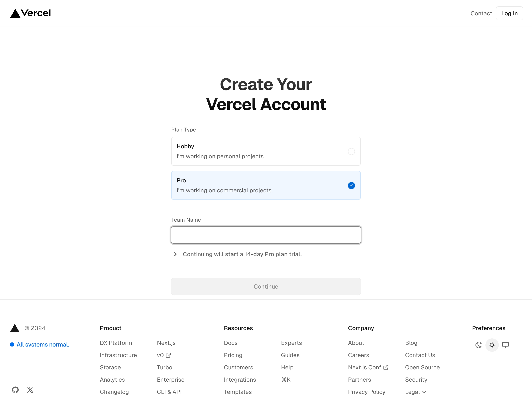Open the Storage footer link
532x418 pixels.
pyautogui.click(x=110, y=367)
